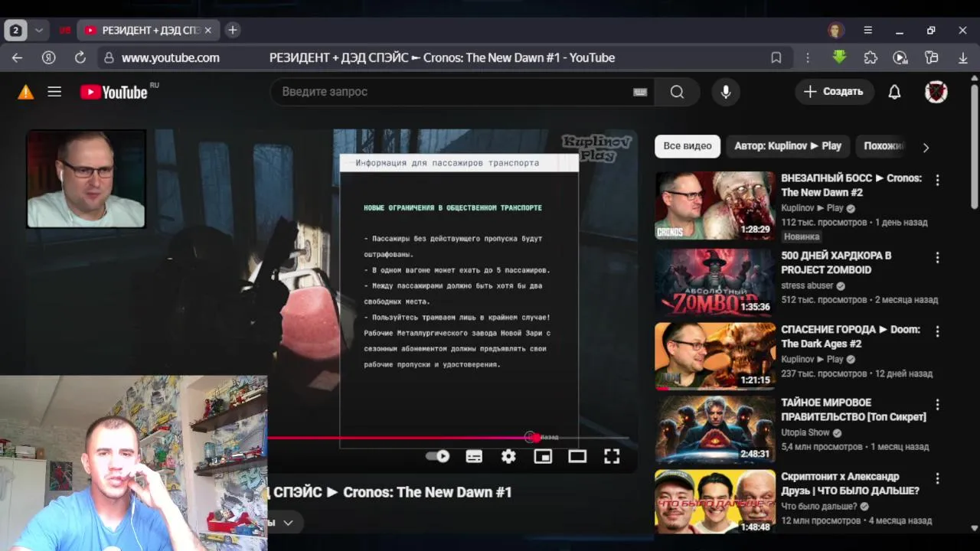Switch to theater mode
Viewport: 980px width, 551px height.
577,456
